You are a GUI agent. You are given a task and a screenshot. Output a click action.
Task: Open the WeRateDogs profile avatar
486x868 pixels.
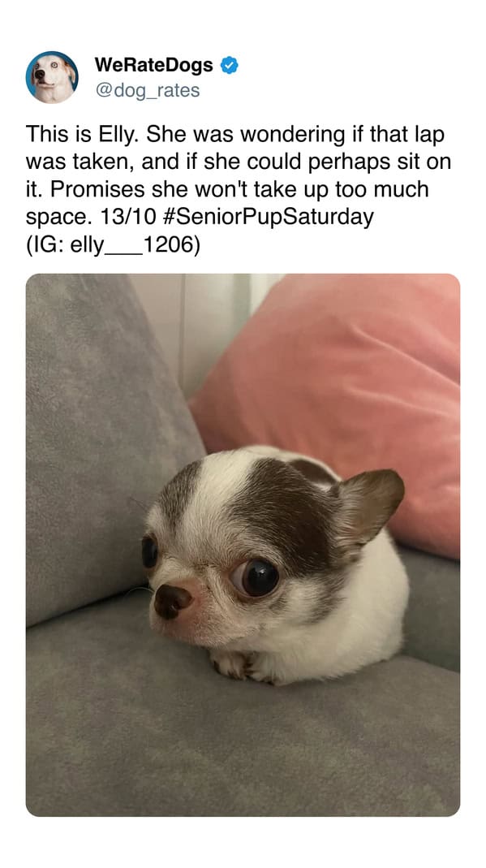(51, 77)
